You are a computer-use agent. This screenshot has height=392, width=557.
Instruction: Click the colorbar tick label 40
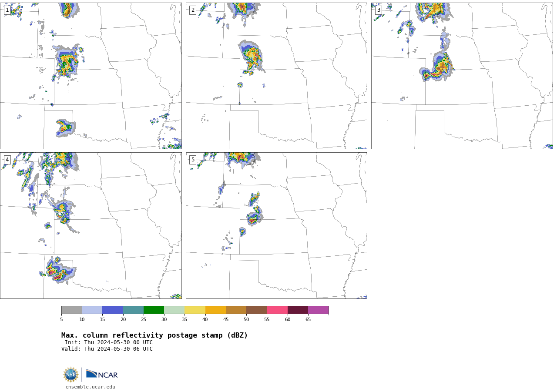coord(205,320)
